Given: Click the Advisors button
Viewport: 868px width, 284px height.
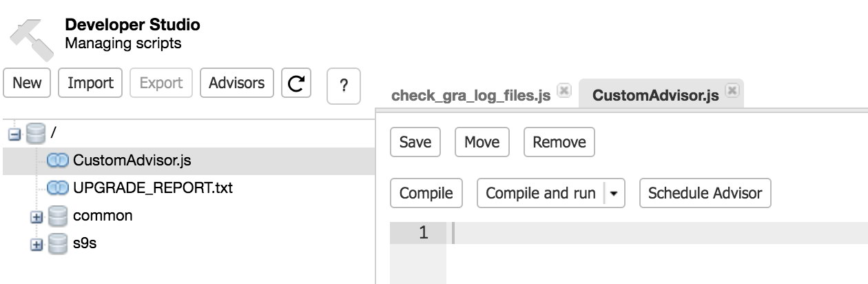Looking at the screenshot, I should (237, 83).
